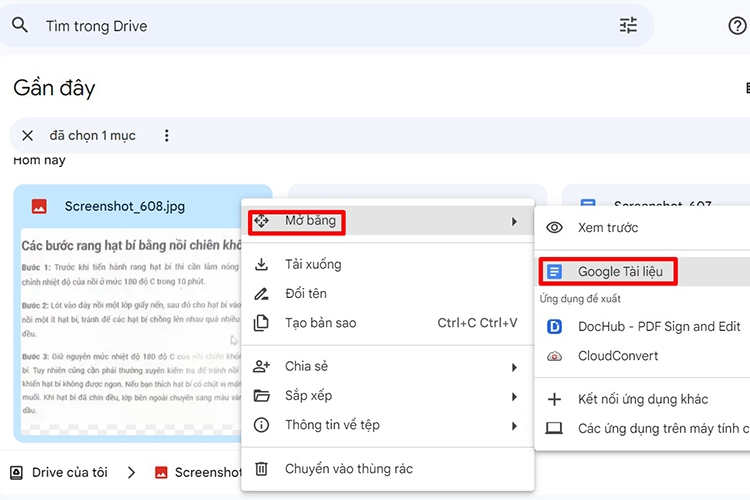This screenshot has width=750, height=500.
Task: Open the Screenshot_608.jpg preview thumbnail
Action: coord(131,332)
